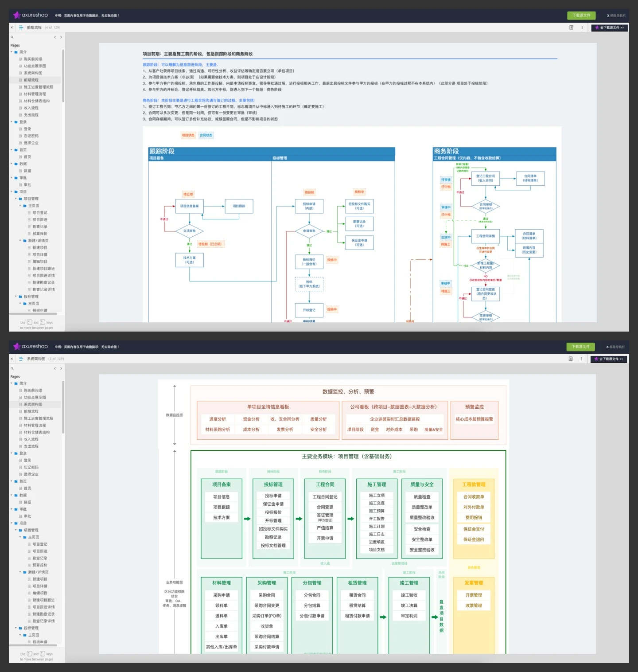This screenshot has width=638, height=672.
Task: Click green 下载源文件 button above 前期流程 page
Action: 581,15
